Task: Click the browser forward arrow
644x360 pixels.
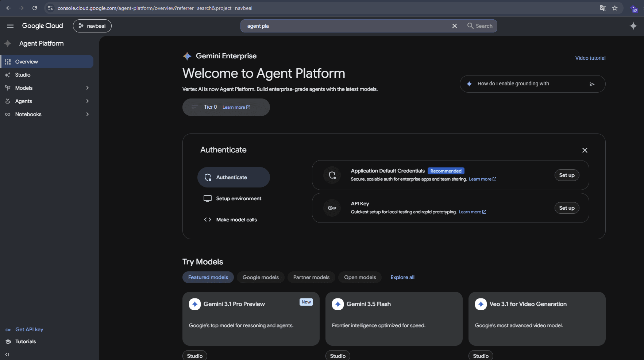Action: point(22,8)
